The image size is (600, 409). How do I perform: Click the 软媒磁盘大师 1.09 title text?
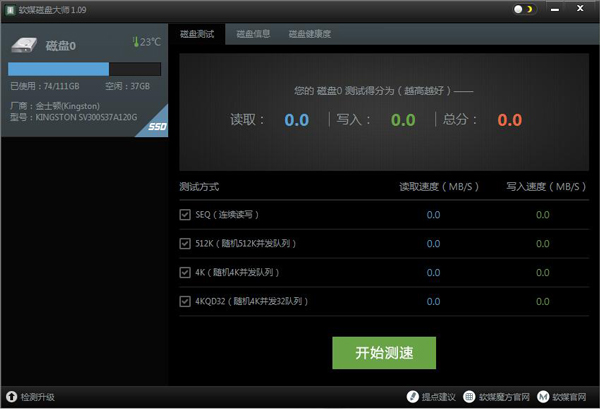coord(52,10)
